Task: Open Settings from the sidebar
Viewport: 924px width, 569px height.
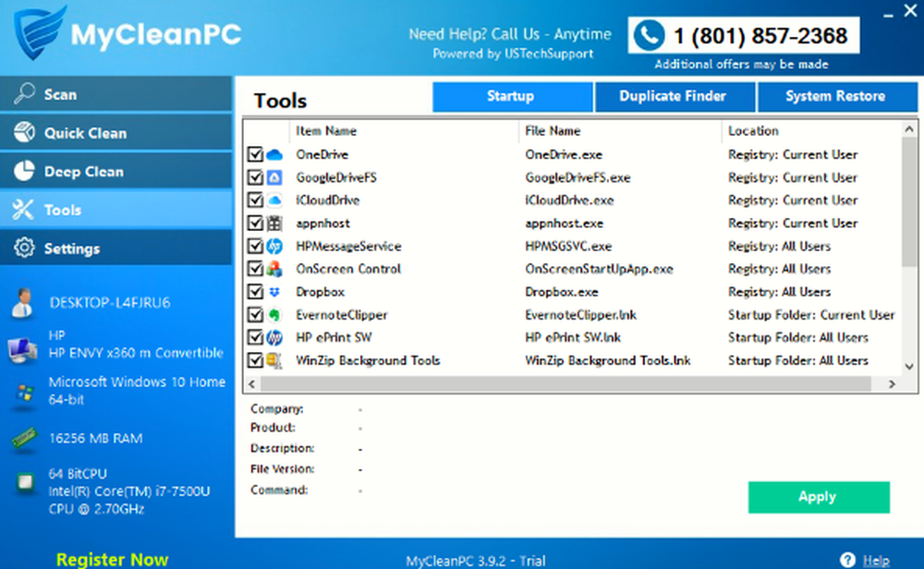Action: [116, 248]
